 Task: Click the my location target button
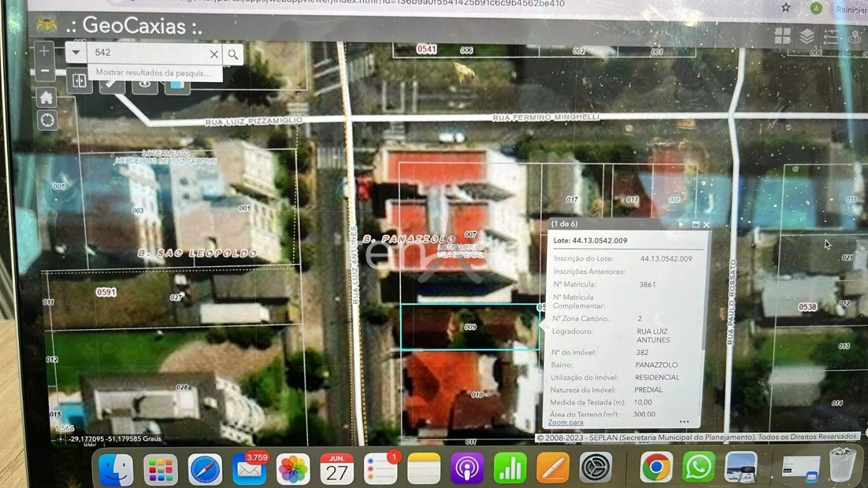click(x=47, y=119)
